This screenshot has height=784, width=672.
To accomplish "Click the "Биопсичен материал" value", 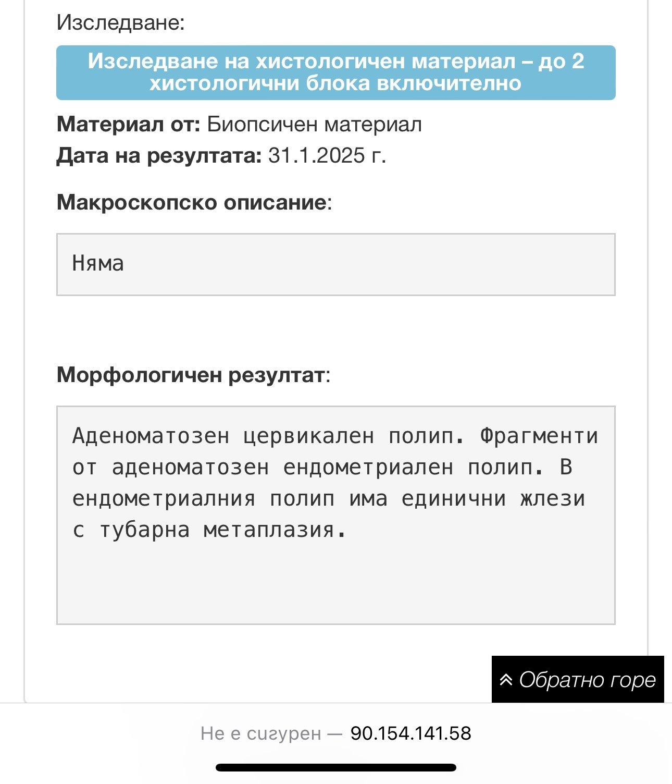I will coord(314,125).
